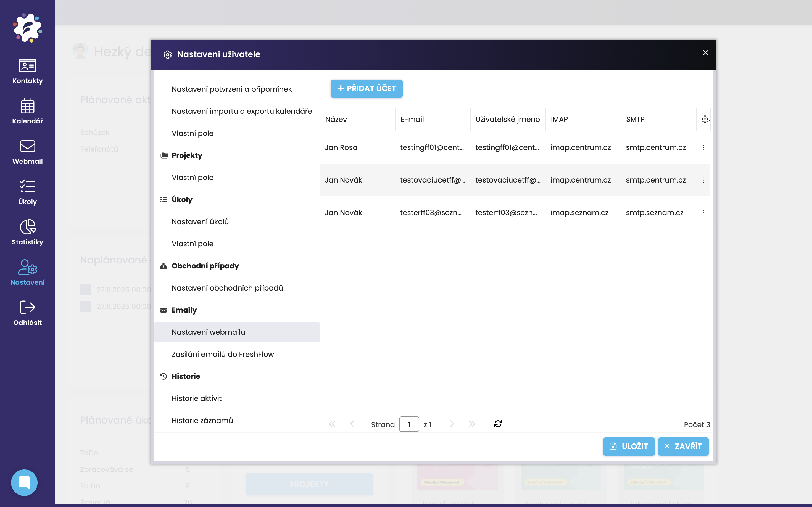Open row menu for Jan Rosa
The height and width of the screenshot is (507, 812).
[703, 147]
